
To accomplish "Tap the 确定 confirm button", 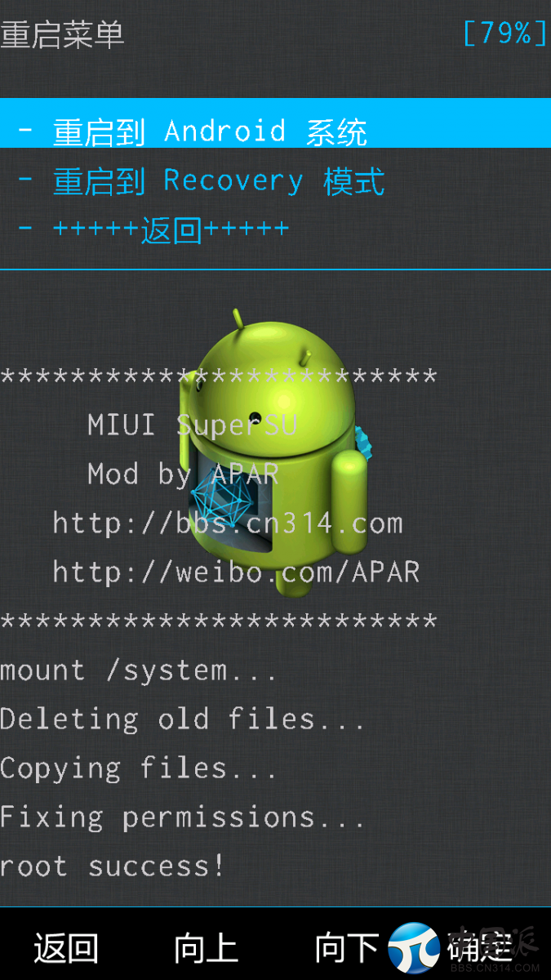I will pyautogui.click(x=480, y=948).
